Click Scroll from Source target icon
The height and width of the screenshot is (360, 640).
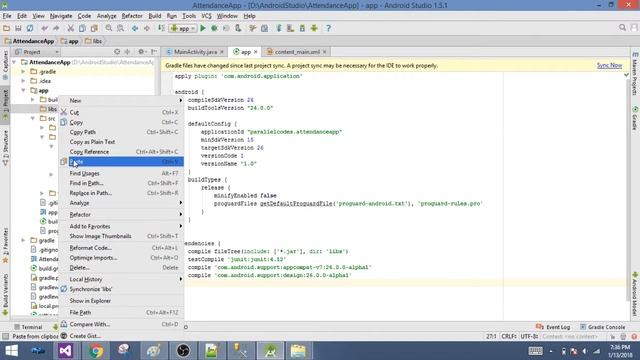coord(117,52)
